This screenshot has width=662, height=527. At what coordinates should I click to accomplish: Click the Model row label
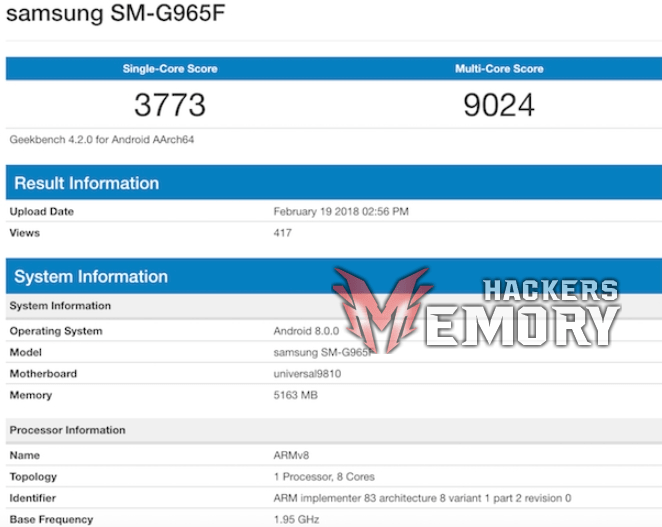tap(26, 352)
